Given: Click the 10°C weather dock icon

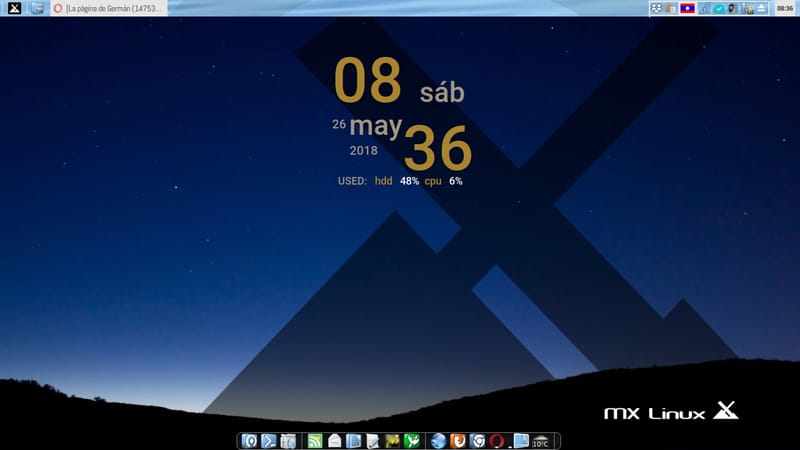Looking at the screenshot, I should click(540, 441).
